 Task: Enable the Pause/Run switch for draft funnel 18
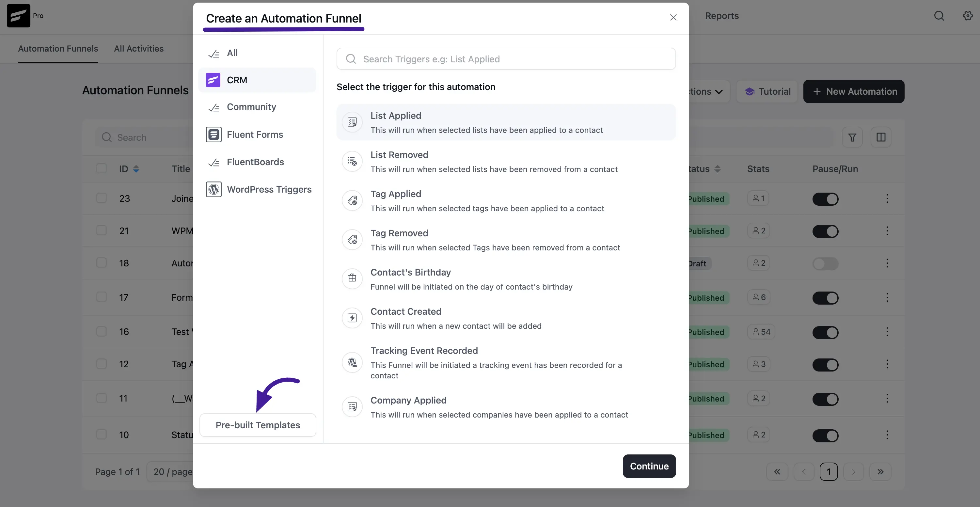tap(826, 263)
